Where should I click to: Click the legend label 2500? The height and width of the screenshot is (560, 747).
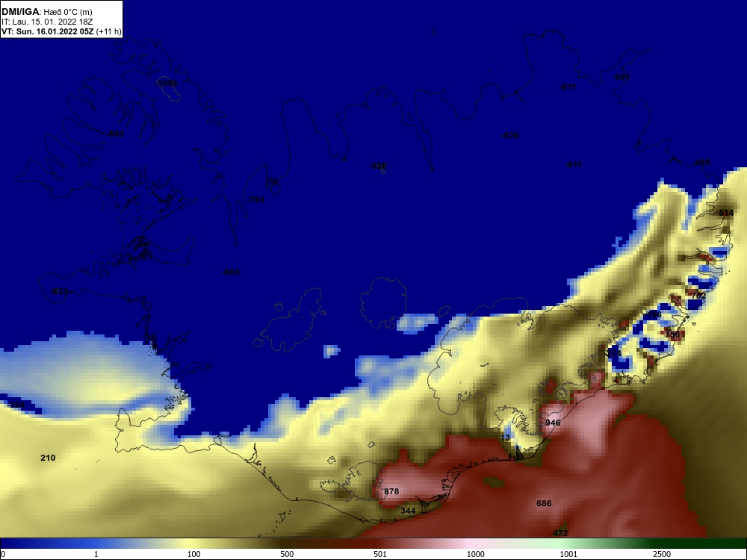pyautogui.click(x=662, y=554)
